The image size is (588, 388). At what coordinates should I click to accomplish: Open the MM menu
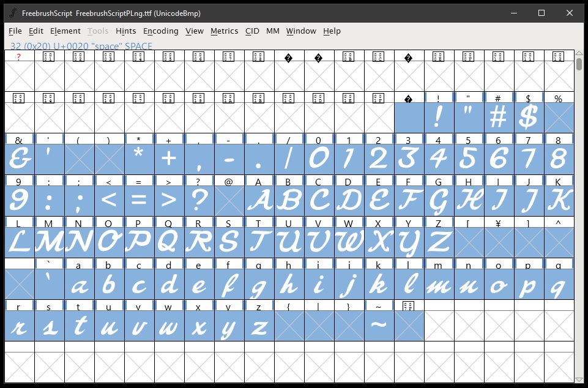pyautogui.click(x=273, y=31)
